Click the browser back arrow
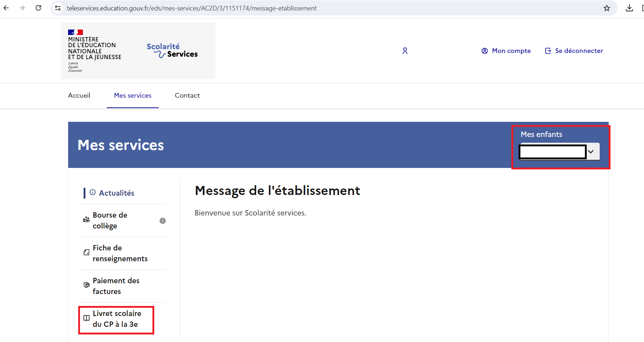This screenshot has width=644, height=342. 6,8
